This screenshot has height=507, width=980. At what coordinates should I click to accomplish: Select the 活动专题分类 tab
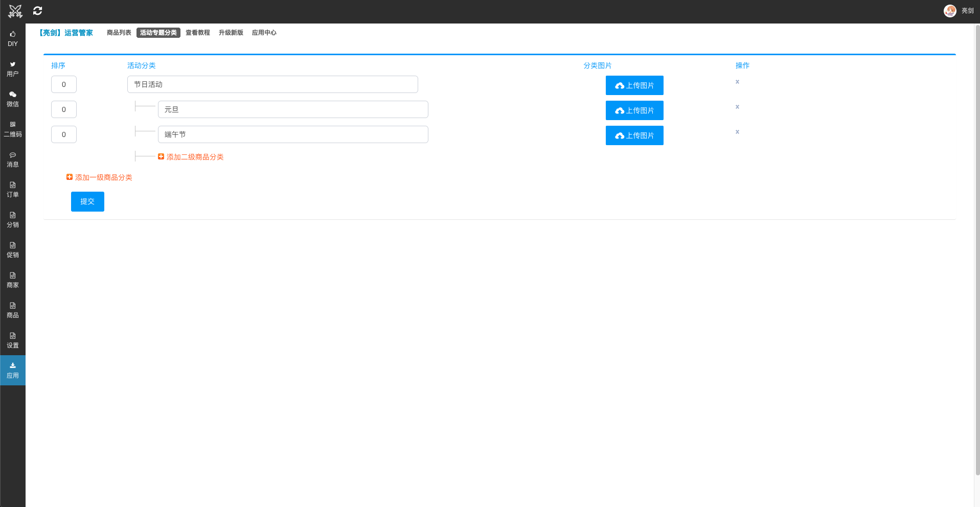pyautogui.click(x=158, y=33)
